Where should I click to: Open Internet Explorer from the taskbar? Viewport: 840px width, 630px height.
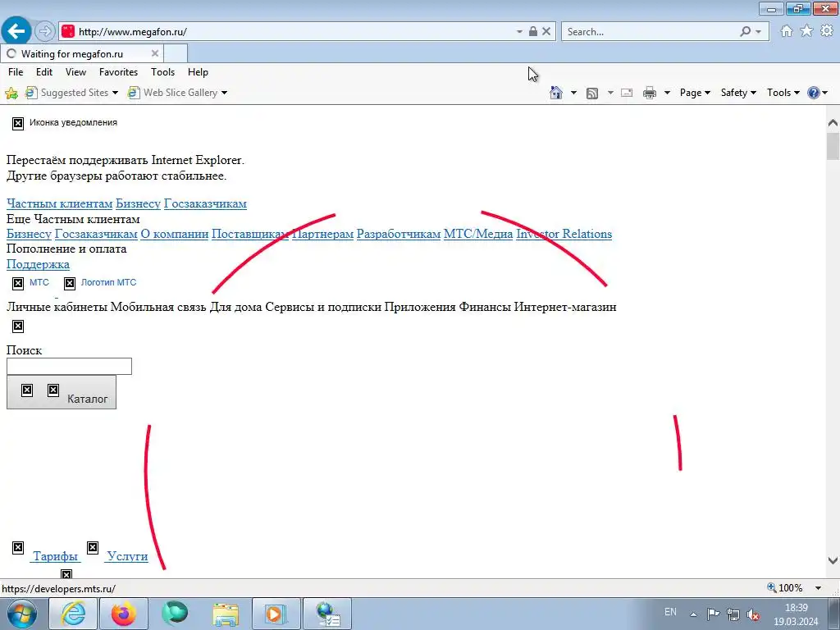(x=73, y=614)
